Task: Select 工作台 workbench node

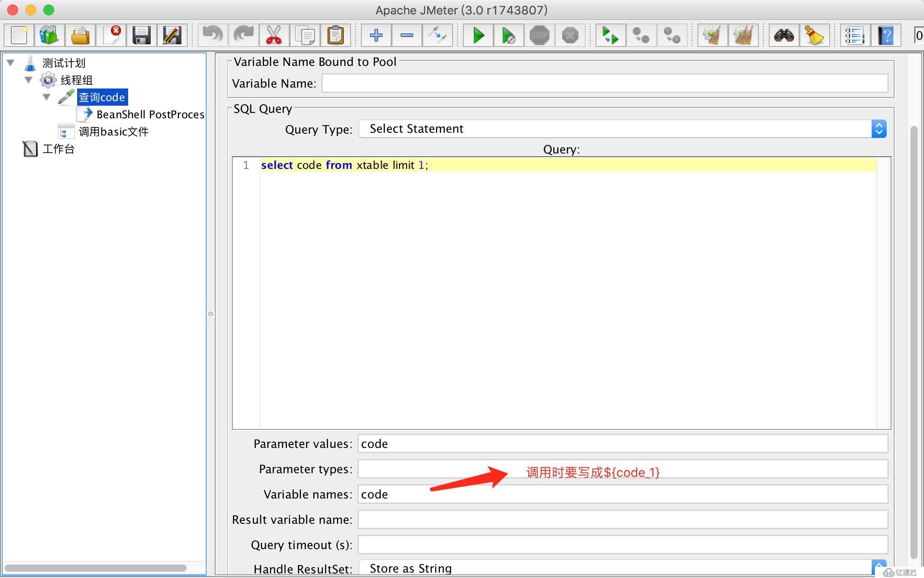Action: point(59,149)
